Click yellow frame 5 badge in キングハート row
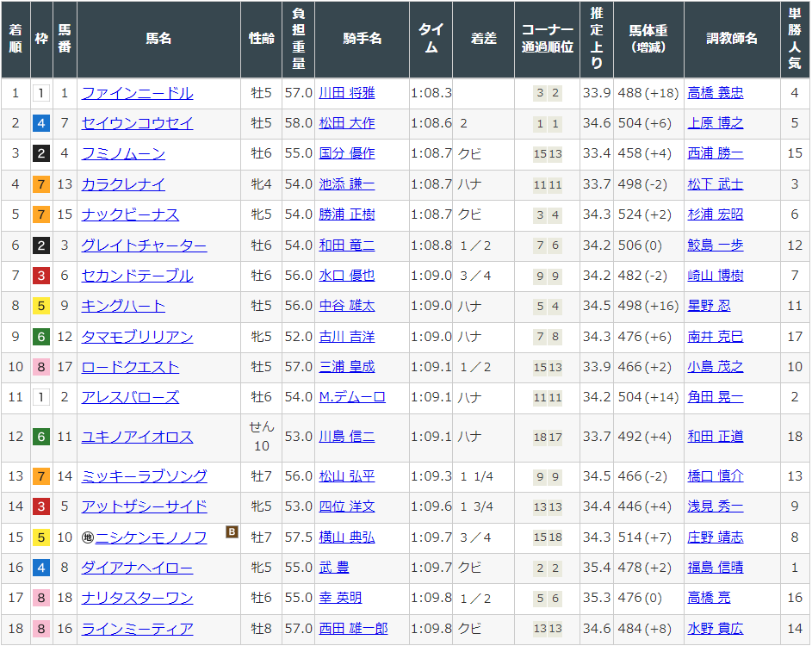 [x=41, y=306]
